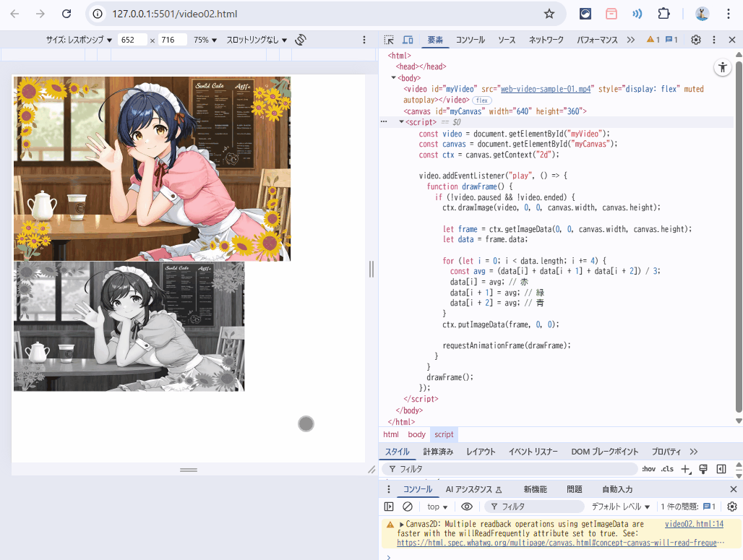Open the warnings count indicator
Screen dimensions: 743x560
(x=653, y=40)
